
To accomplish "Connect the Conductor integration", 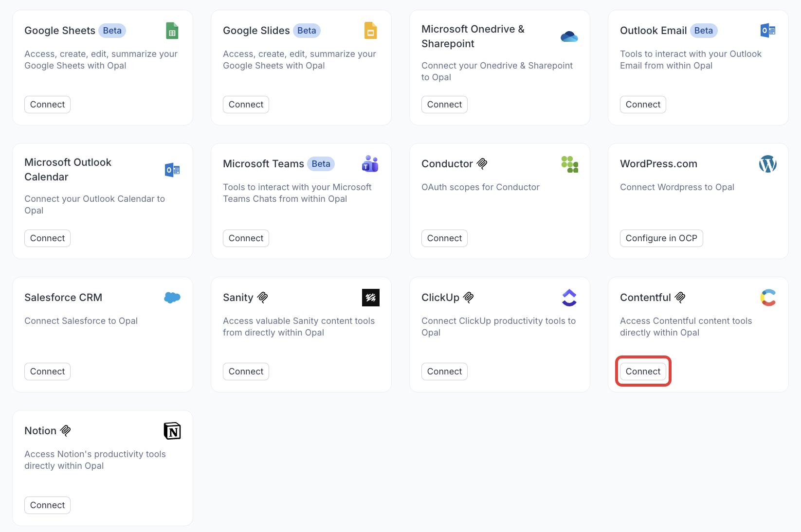I will tap(445, 238).
